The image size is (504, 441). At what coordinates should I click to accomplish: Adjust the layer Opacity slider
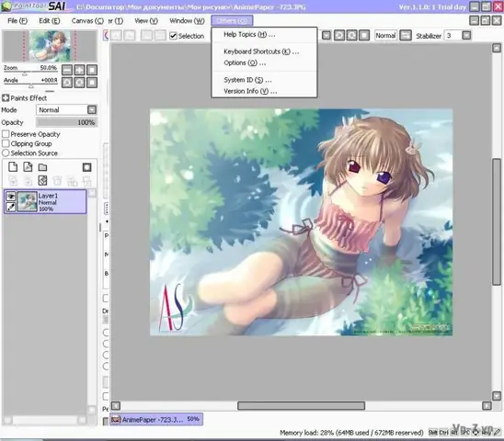pos(66,122)
